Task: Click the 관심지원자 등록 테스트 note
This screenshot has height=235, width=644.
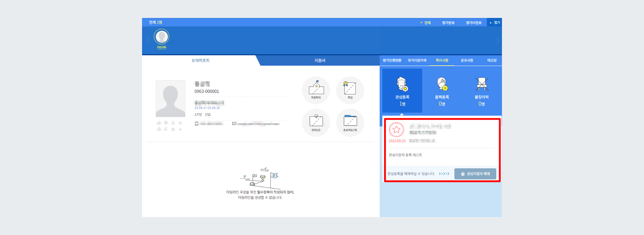Action: (405, 155)
